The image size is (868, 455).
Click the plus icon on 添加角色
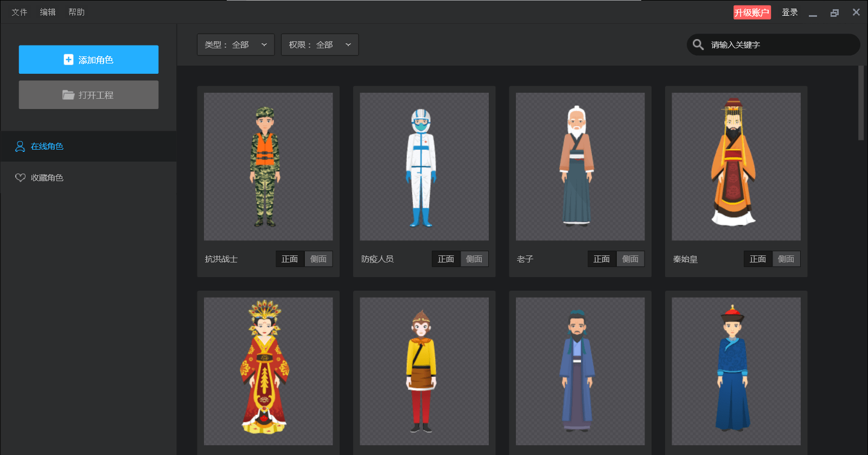pos(68,60)
